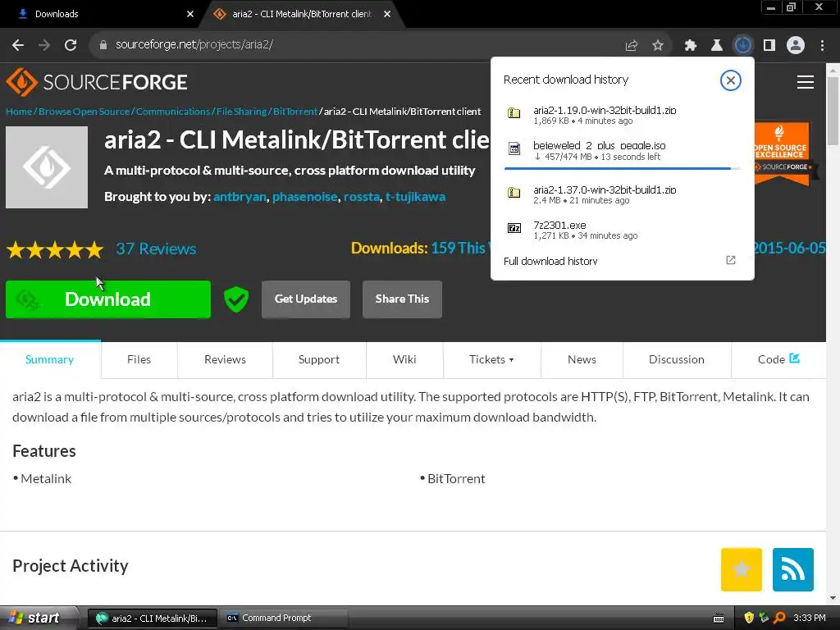
Task: Click the yellow star favorite button
Action: [x=742, y=569]
